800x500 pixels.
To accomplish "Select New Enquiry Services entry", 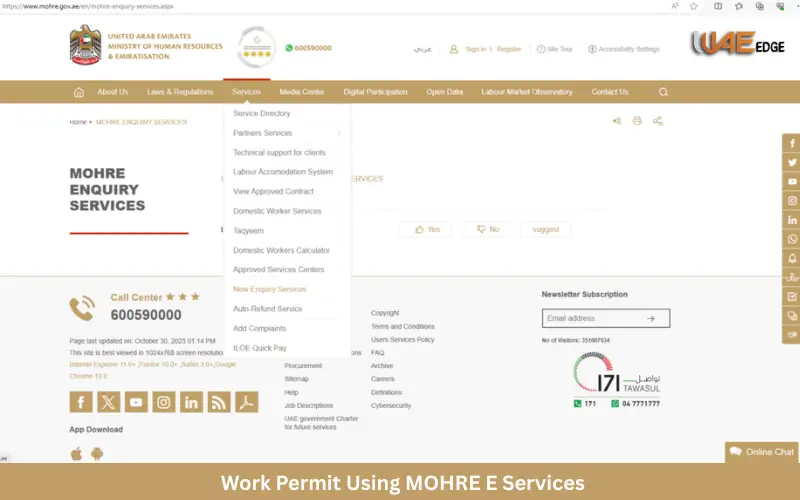I will 269,289.
